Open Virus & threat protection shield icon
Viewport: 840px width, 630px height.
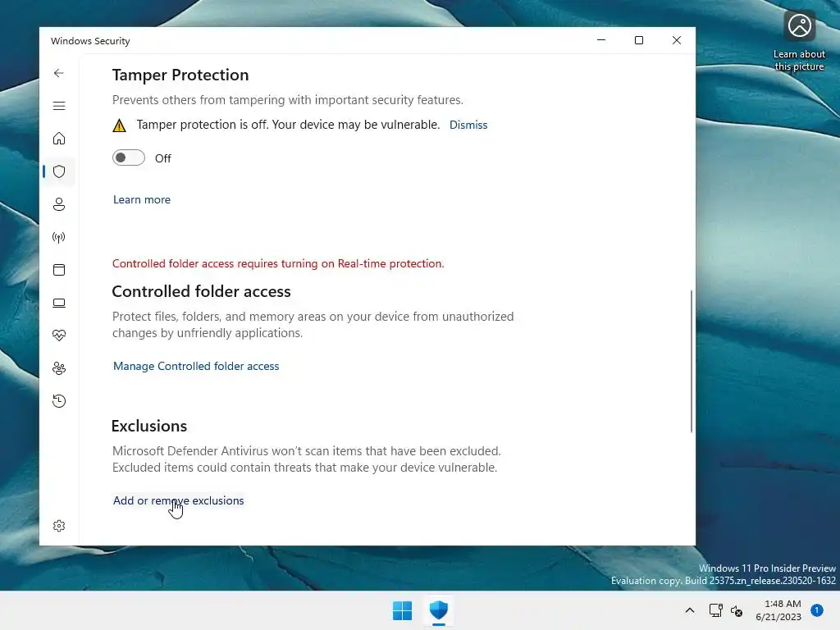coord(59,171)
